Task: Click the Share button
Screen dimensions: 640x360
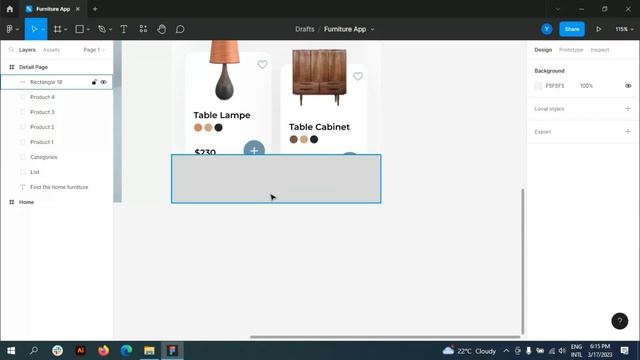Action: coord(572,29)
